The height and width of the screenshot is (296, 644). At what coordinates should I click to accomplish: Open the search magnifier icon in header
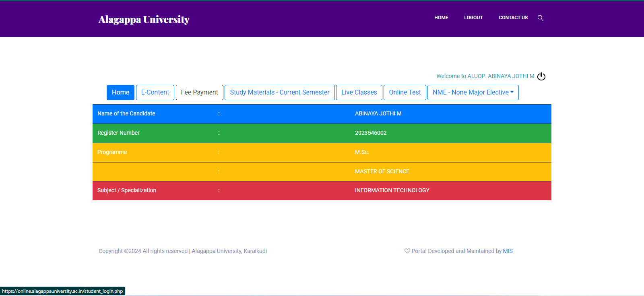[540, 18]
